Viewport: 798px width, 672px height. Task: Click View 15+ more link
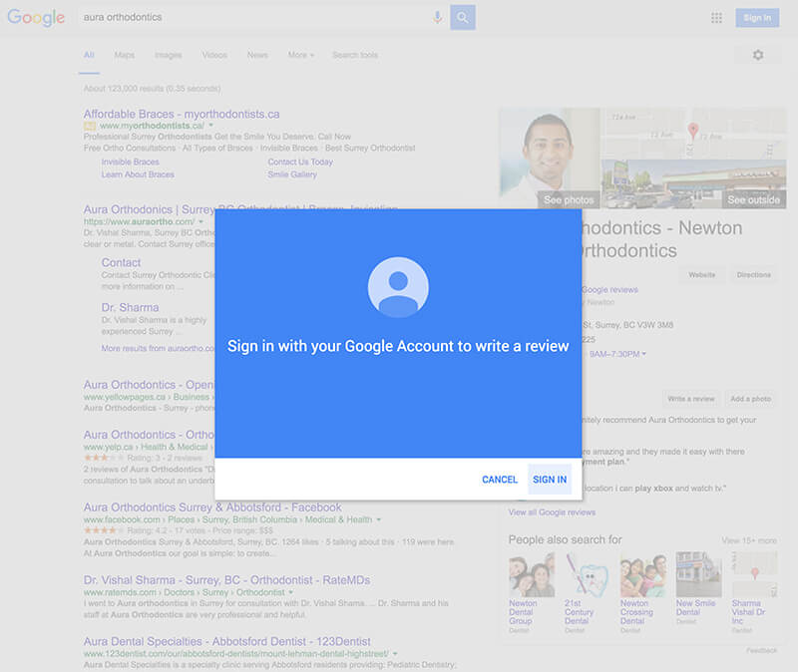point(749,540)
